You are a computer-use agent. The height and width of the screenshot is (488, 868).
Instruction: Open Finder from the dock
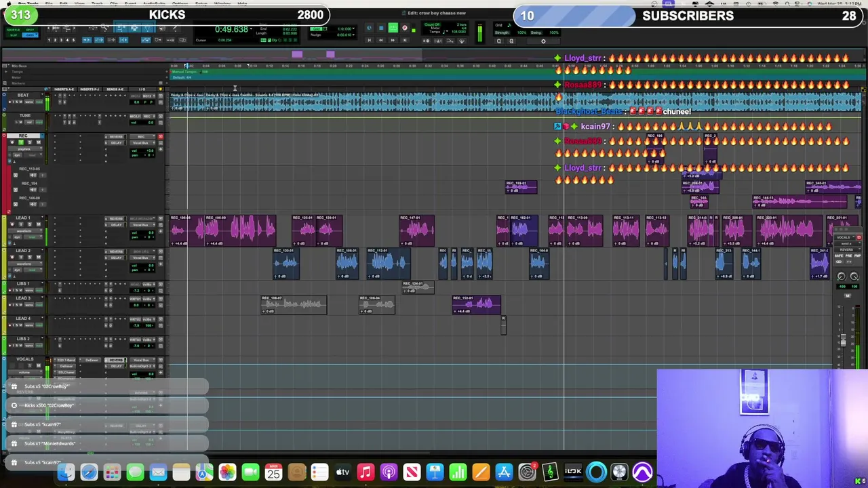tap(66, 472)
